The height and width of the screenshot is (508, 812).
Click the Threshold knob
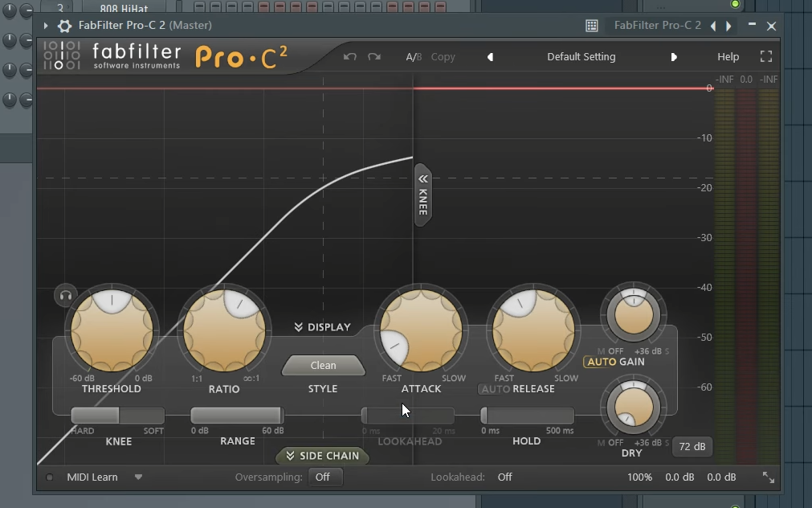tap(112, 330)
